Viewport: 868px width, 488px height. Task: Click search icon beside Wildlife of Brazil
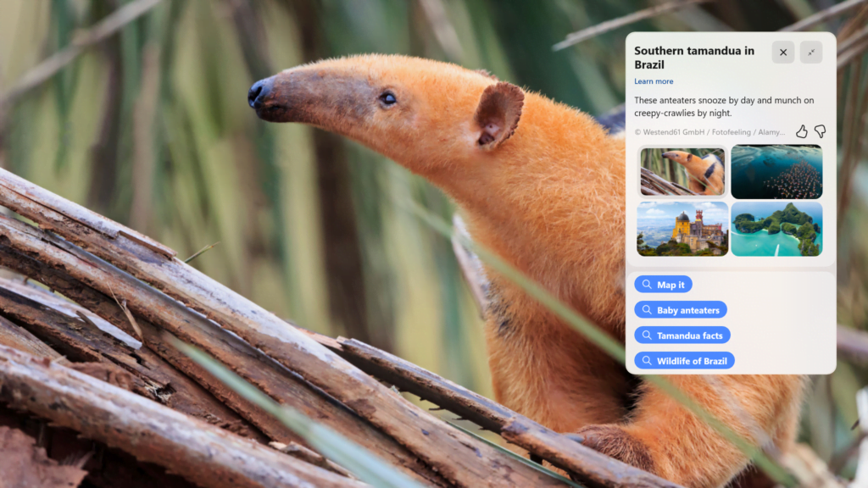pyautogui.click(x=647, y=361)
